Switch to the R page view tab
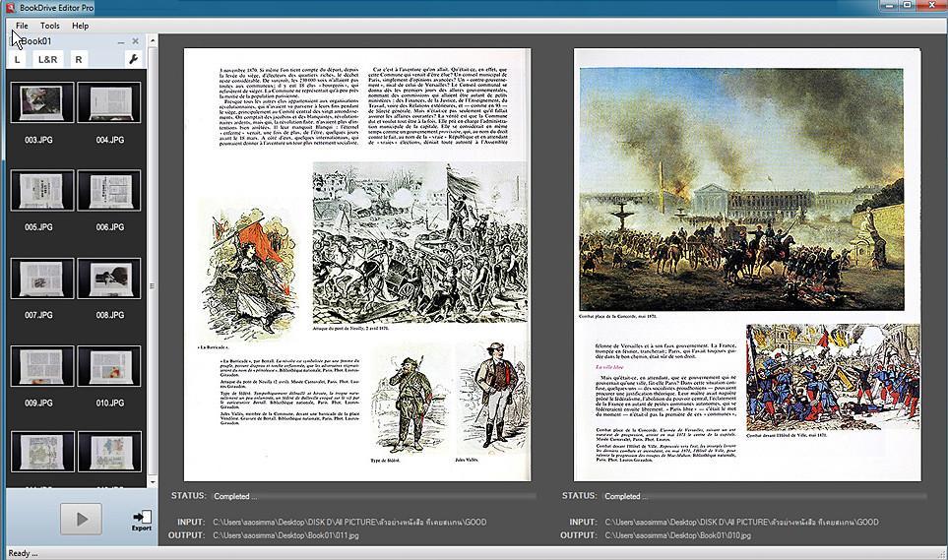 (79, 59)
